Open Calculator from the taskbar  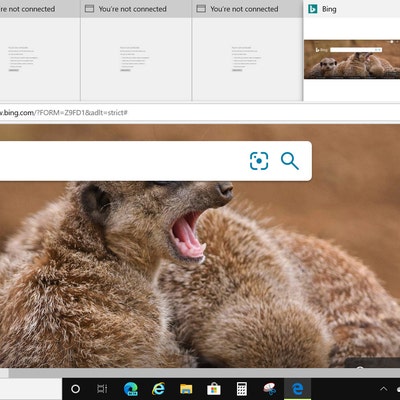pyautogui.click(x=242, y=389)
